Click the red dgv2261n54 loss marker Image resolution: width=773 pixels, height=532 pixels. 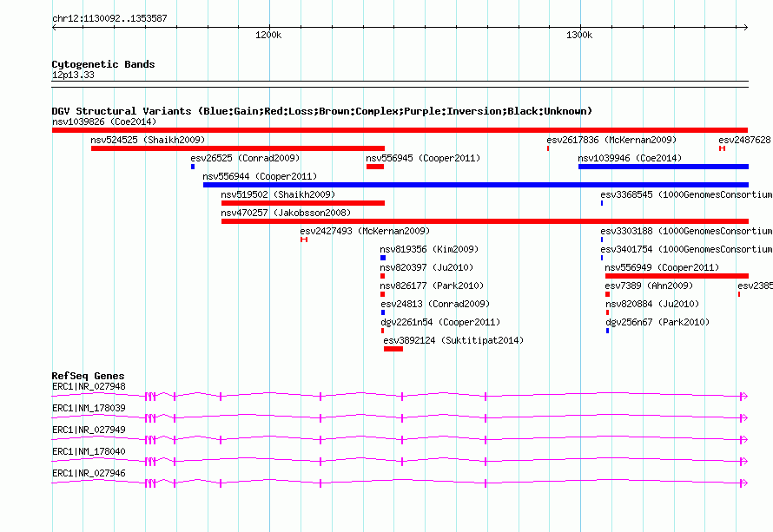pos(382,331)
